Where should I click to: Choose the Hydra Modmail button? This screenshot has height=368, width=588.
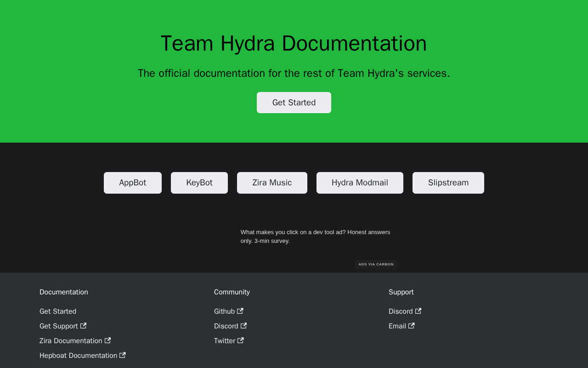pos(360,183)
